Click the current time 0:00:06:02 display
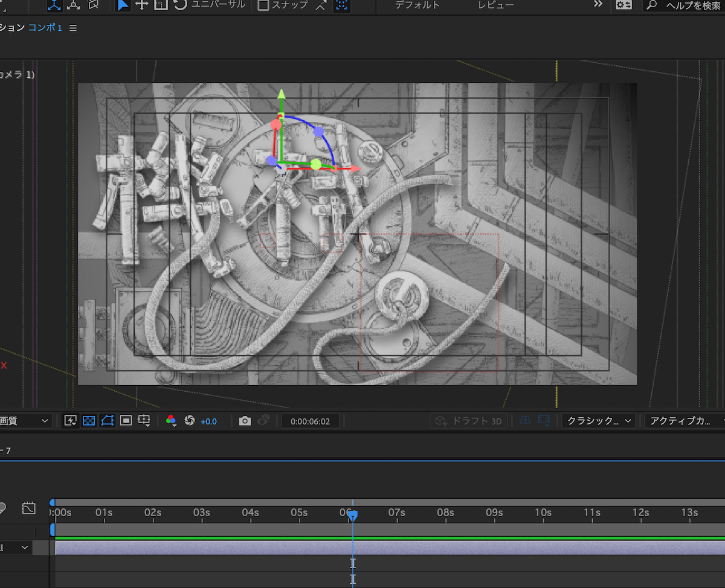This screenshot has height=588, width=725. [310, 421]
